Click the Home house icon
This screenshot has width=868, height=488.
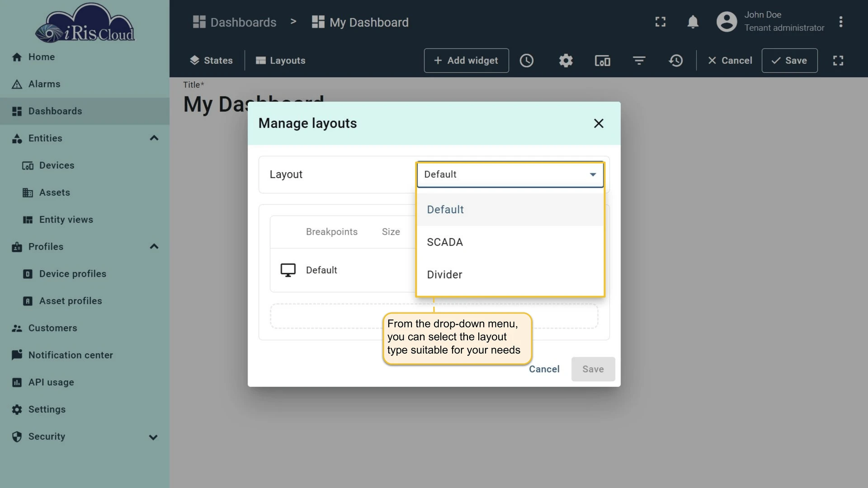point(17,57)
